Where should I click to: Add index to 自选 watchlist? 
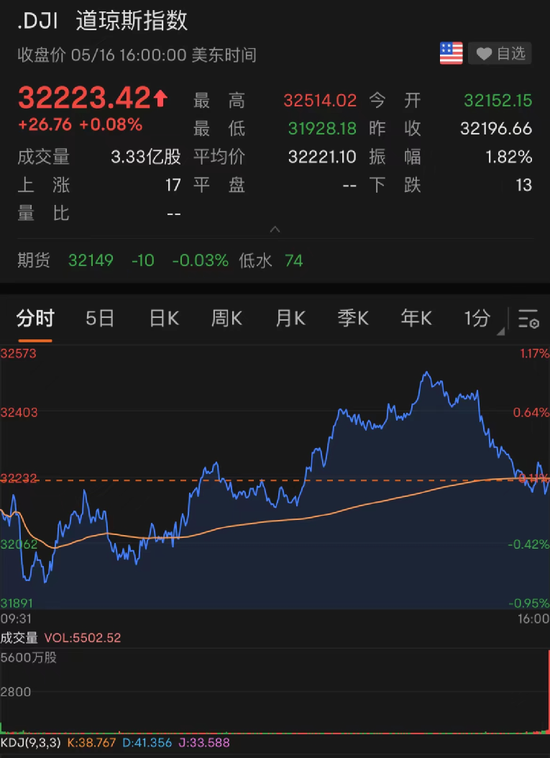pyautogui.click(x=500, y=53)
